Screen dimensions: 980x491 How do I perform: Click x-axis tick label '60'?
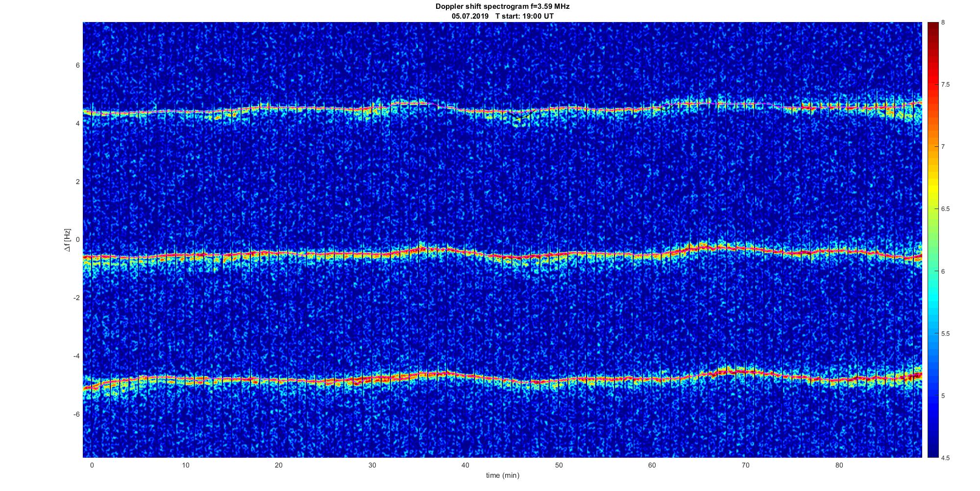pyautogui.click(x=652, y=466)
